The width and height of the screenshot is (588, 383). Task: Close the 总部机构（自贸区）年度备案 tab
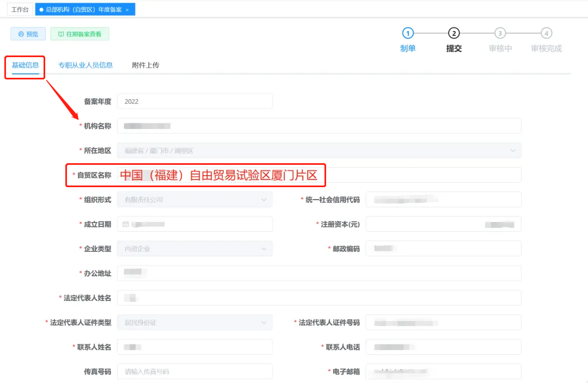(127, 10)
